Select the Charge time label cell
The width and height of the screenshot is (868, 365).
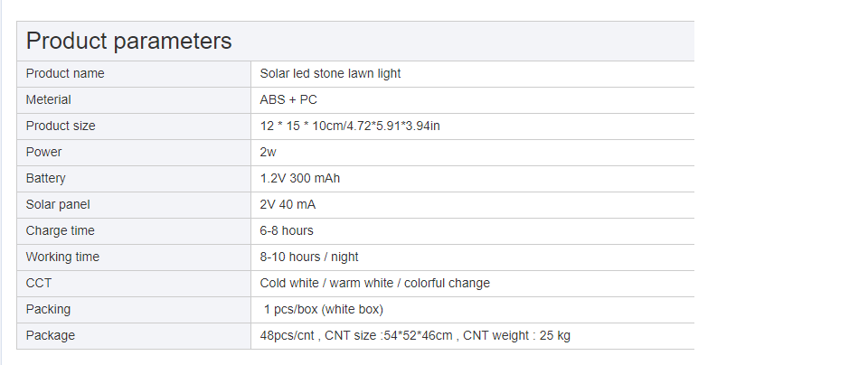pos(61,230)
